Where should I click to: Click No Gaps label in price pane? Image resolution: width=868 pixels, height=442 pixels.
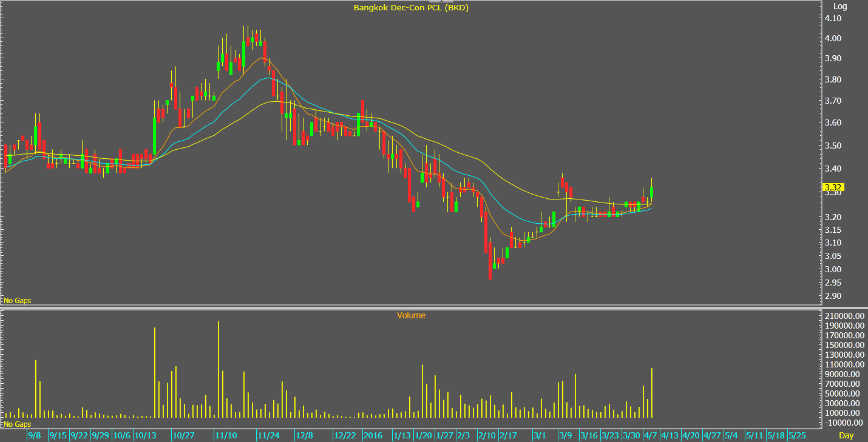(x=18, y=300)
